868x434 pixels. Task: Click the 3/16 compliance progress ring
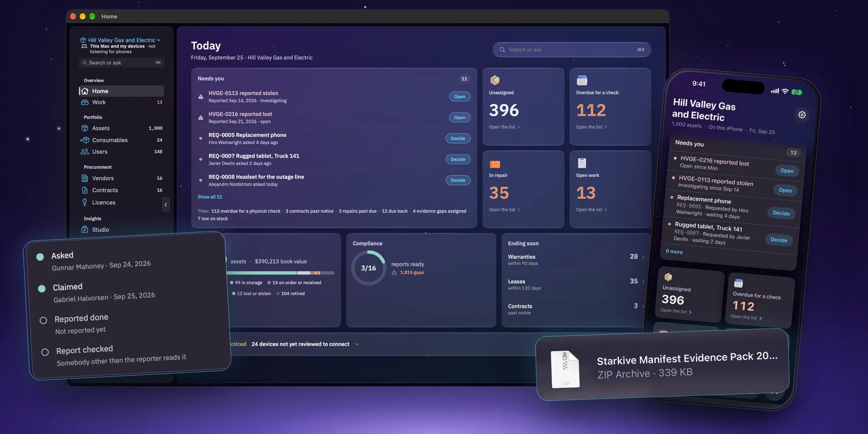(368, 268)
